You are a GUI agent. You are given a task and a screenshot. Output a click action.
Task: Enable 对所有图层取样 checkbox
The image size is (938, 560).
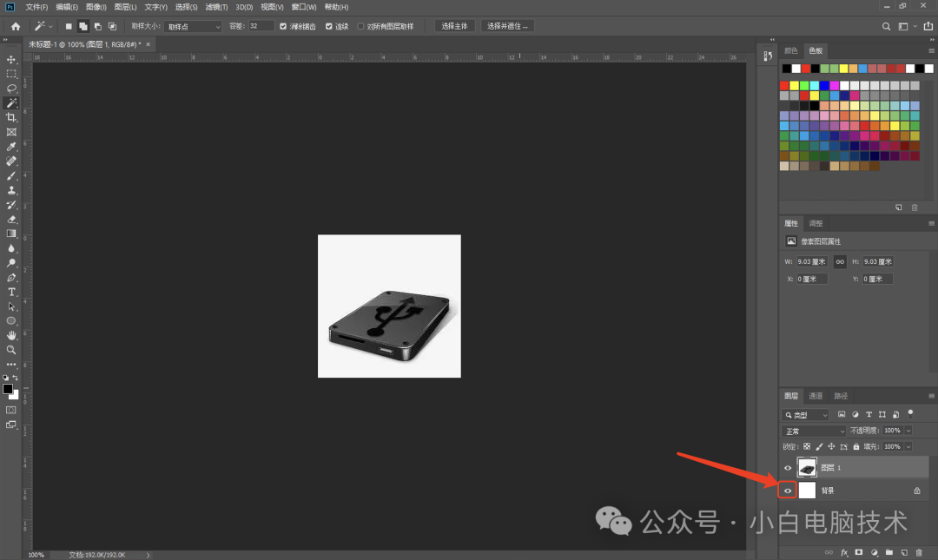[x=360, y=26]
